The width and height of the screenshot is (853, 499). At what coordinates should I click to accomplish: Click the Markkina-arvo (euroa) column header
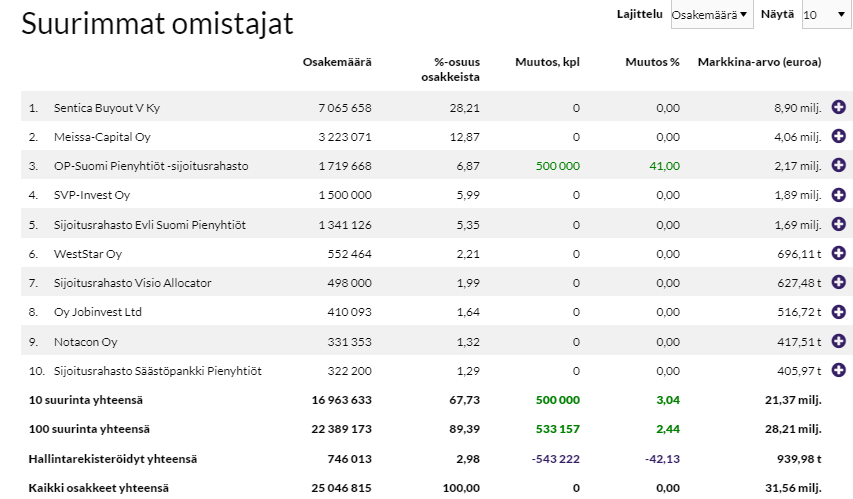[759, 62]
